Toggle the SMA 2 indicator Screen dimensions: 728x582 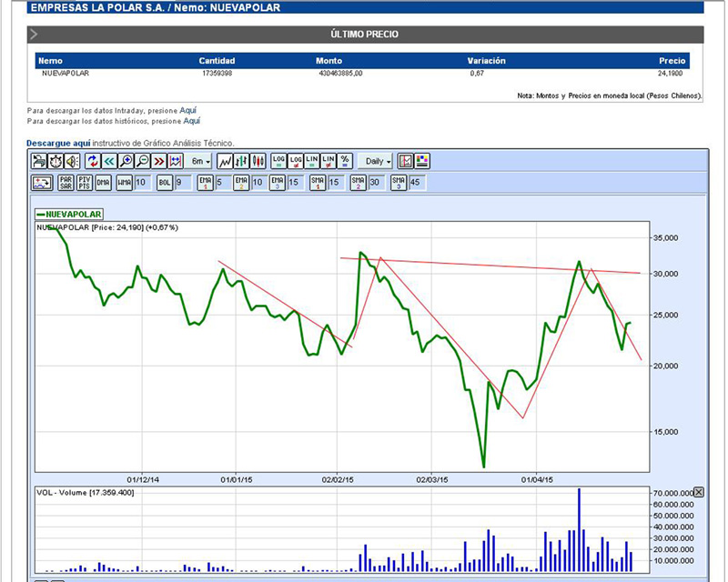[x=358, y=183]
